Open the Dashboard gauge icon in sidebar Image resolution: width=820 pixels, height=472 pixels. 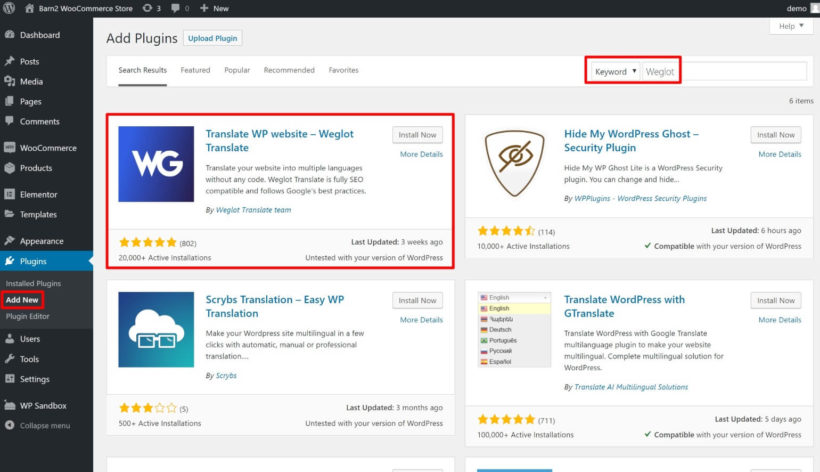point(9,34)
